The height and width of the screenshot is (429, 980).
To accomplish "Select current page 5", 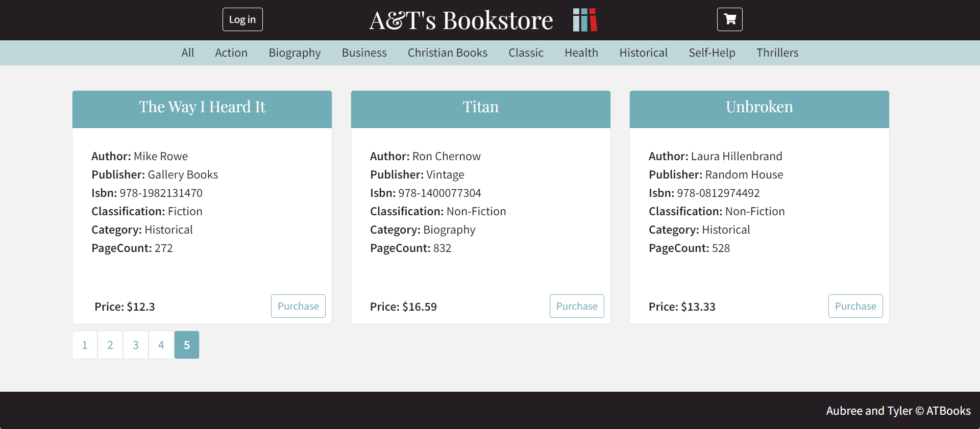I will coord(187,345).
